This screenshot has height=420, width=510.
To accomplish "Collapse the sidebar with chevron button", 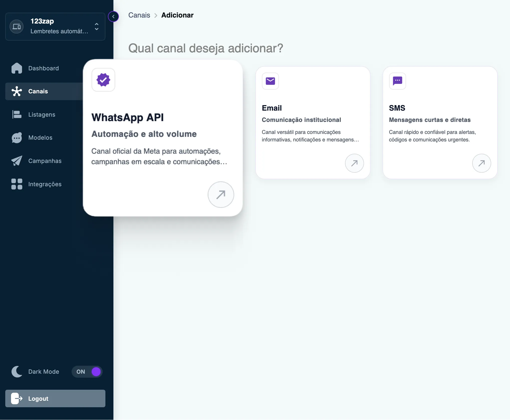I will click(113, 17).
